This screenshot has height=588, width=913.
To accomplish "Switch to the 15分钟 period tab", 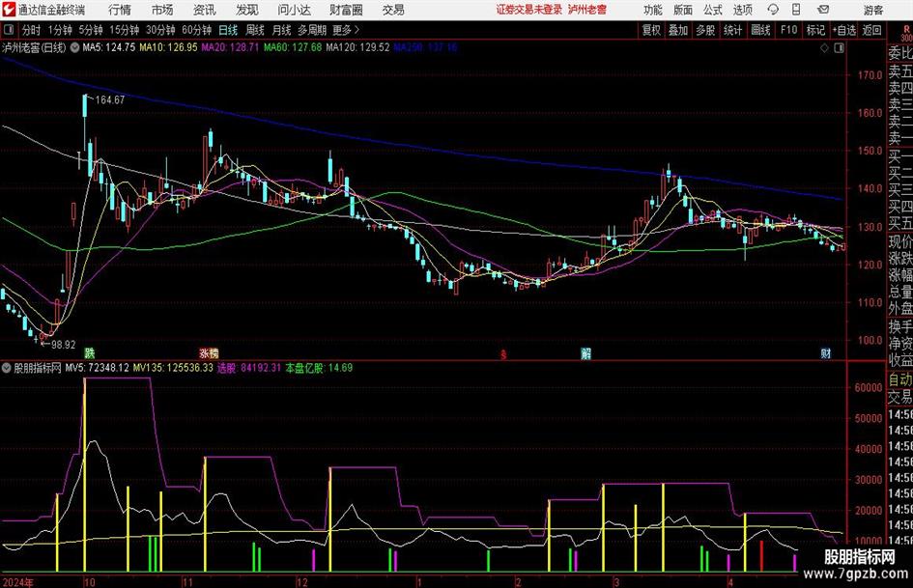I will (124, 30).
